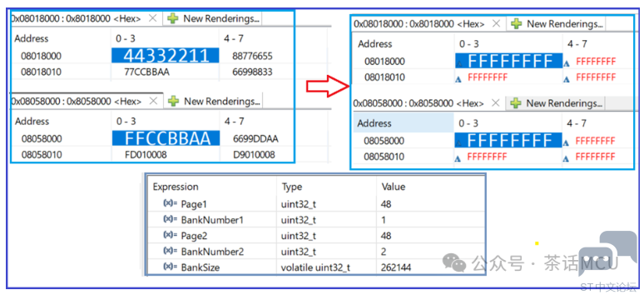Click address 08018000 in the left panel

(41, 56)
